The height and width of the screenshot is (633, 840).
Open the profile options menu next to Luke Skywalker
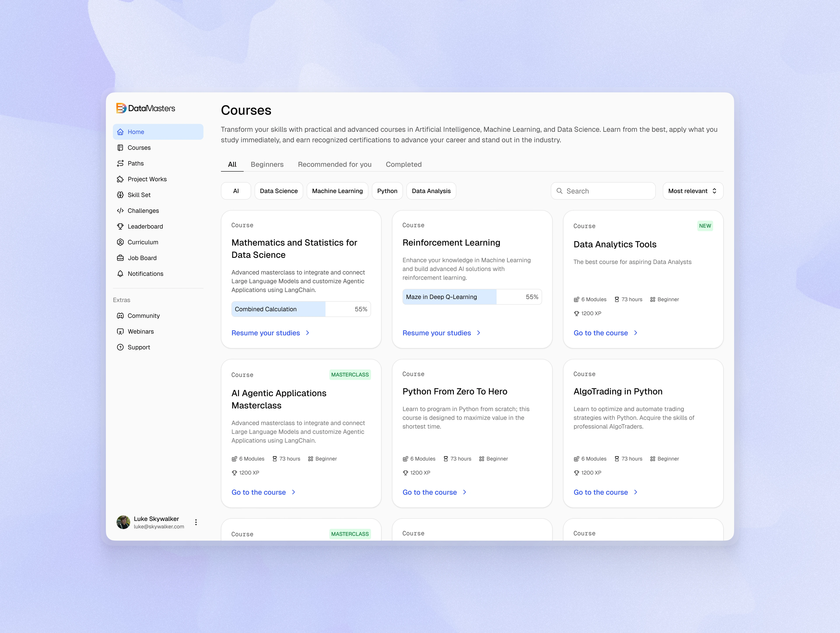point(196,522)
